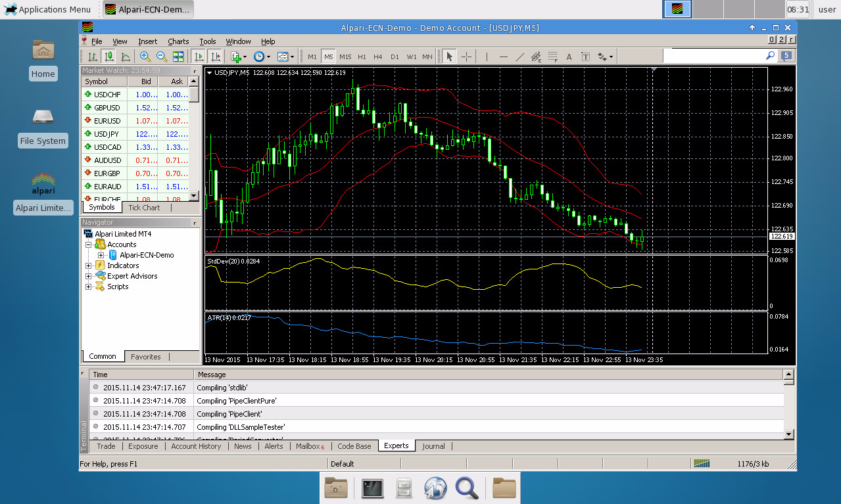The width and height of the screenshot is (841, 504).
Task: Open Applications Menu in top panel
Action: point(47,9)
